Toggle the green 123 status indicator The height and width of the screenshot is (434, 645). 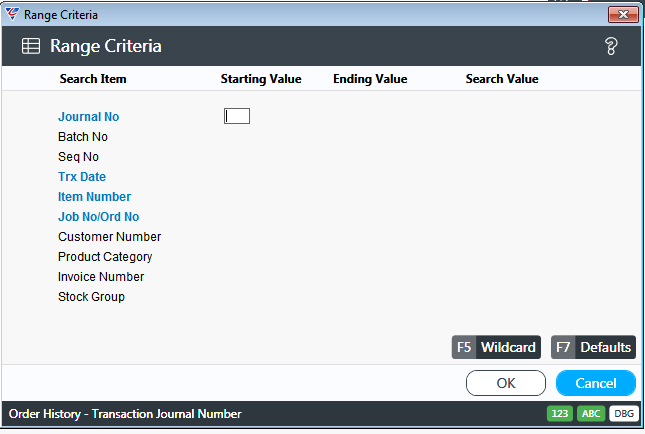coord(559,413)
